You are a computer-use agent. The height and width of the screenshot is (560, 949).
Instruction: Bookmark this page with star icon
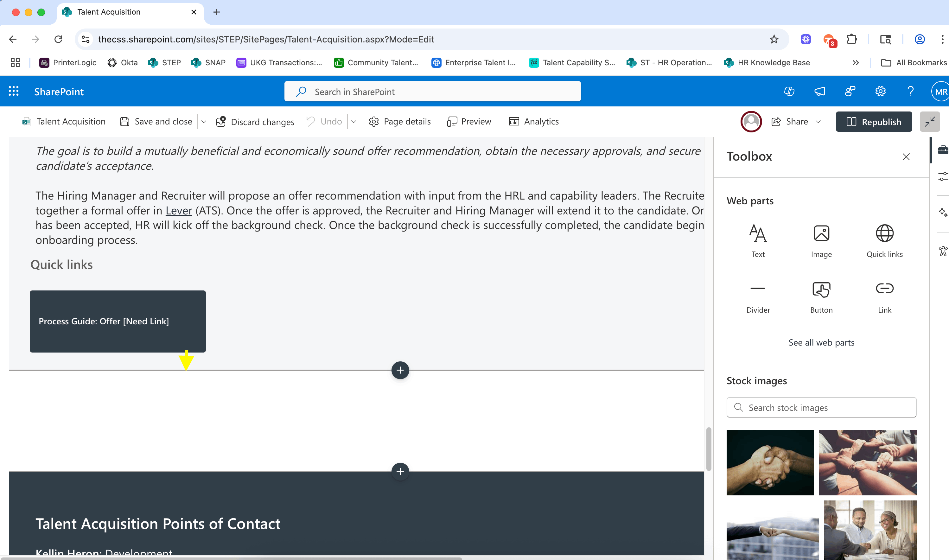774,39
